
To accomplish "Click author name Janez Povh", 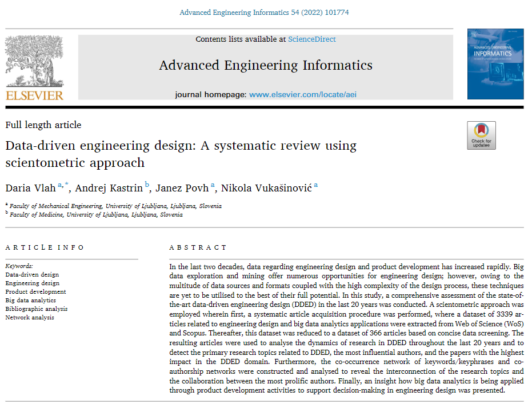I will click(182, 188).
